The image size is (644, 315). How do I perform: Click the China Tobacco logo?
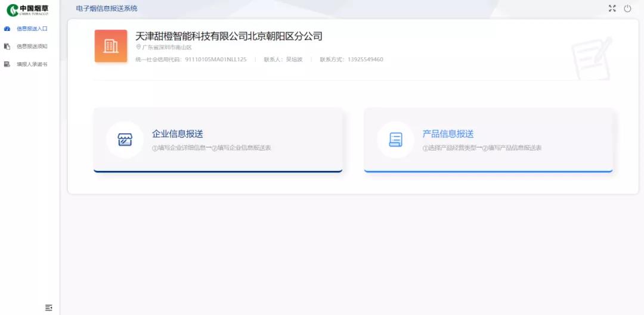click(27, 10)
